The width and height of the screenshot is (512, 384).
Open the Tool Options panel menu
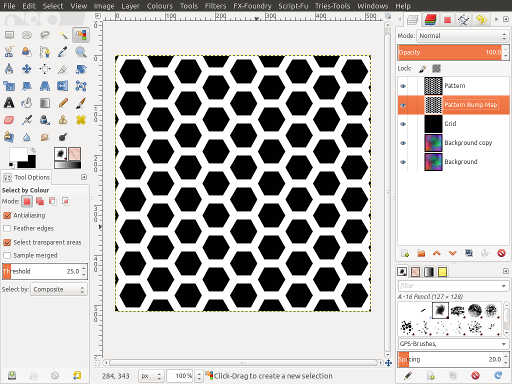pyautogui.click(x=84, y=177)
